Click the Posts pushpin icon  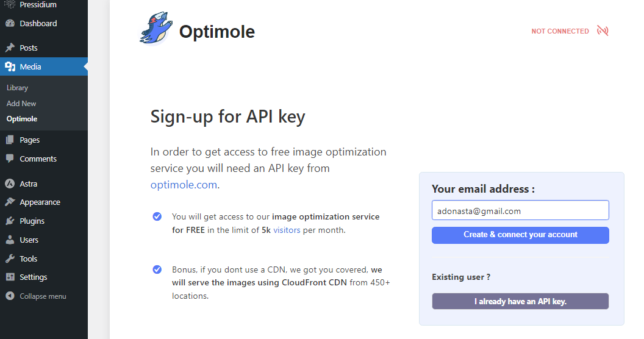click(x=10, y=48)
